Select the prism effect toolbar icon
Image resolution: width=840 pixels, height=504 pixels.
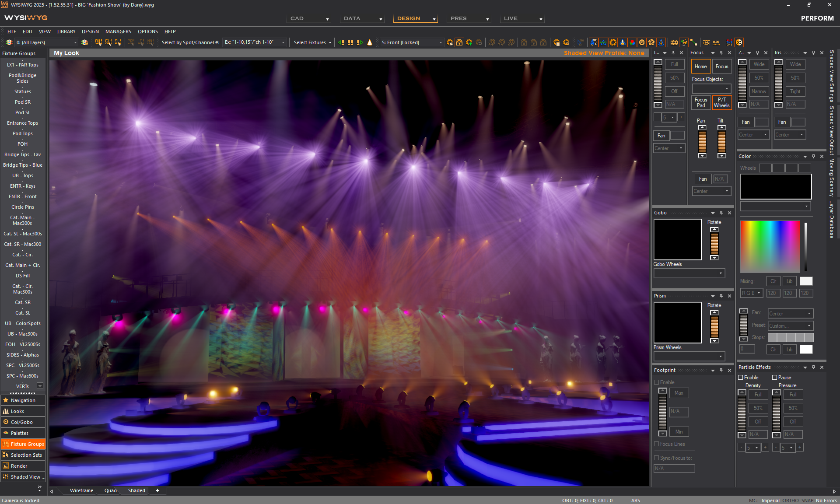tap(652, 42)
